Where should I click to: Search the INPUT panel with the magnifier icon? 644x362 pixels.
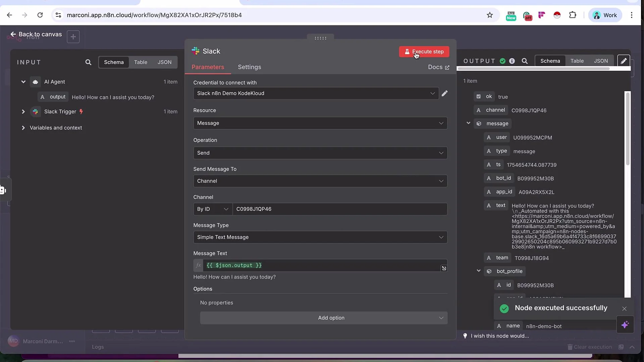[88, 62]
